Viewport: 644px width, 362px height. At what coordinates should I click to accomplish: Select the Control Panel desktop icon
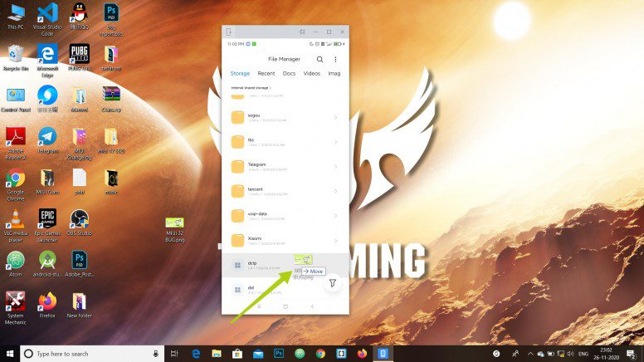click(16, 100)
